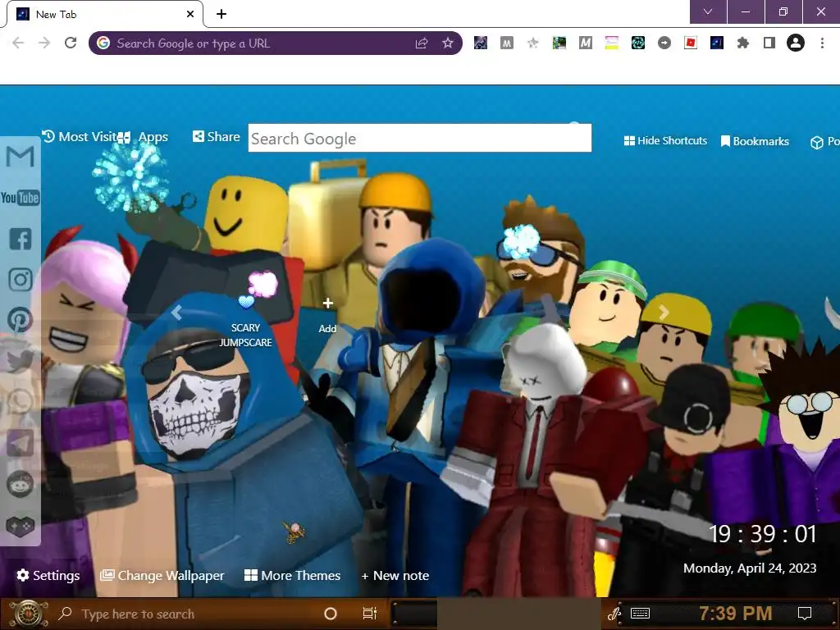Toggle Hide Shortcuts
Screen dimensions: 840x630
click(665, 141)
